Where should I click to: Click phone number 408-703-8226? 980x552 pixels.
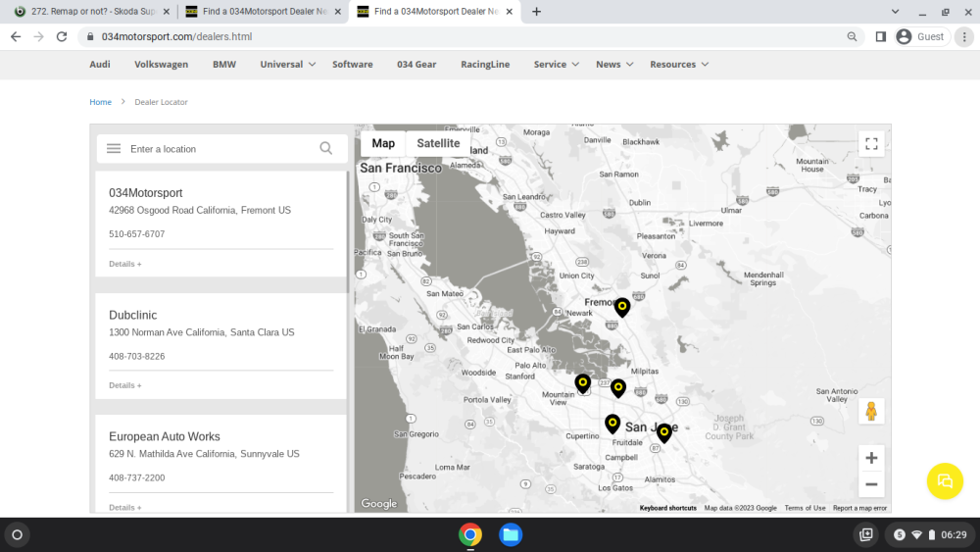pyautogui.click(x=137, y=356)
